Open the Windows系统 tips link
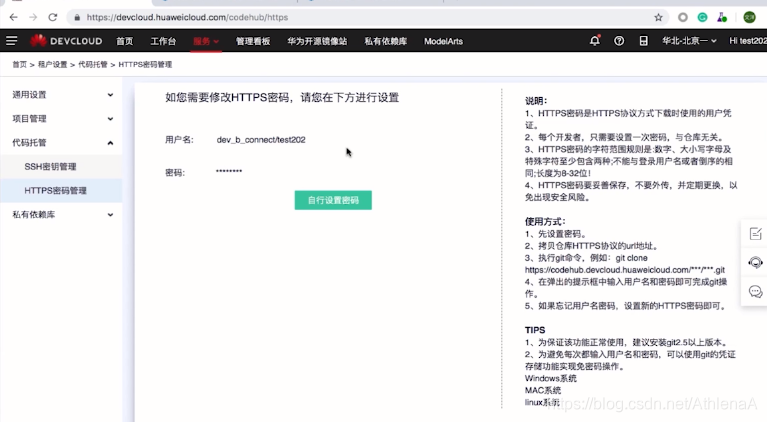 point(551,378)
